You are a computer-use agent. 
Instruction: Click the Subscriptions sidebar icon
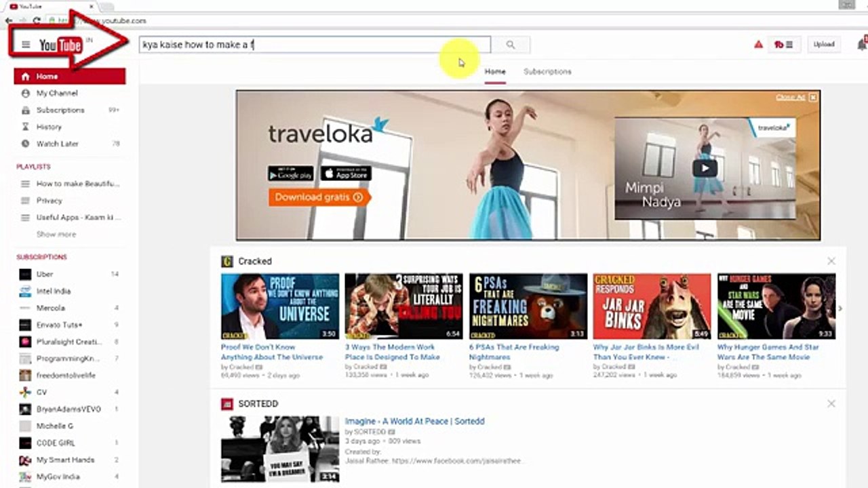coord(25,110)
